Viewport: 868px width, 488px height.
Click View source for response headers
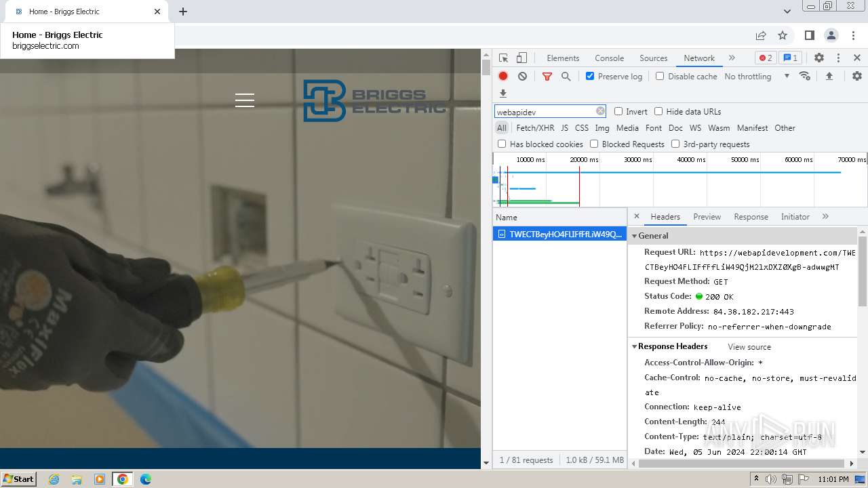[x=749, y=347]
